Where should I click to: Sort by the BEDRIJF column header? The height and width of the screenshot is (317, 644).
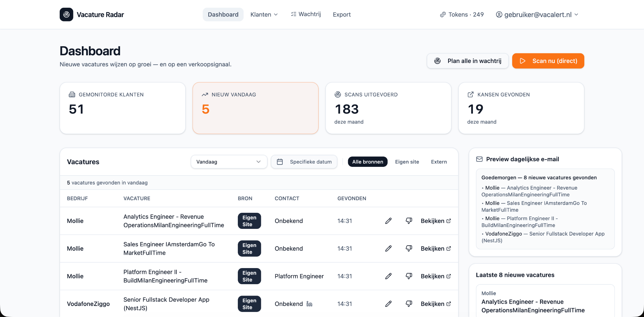77,198
